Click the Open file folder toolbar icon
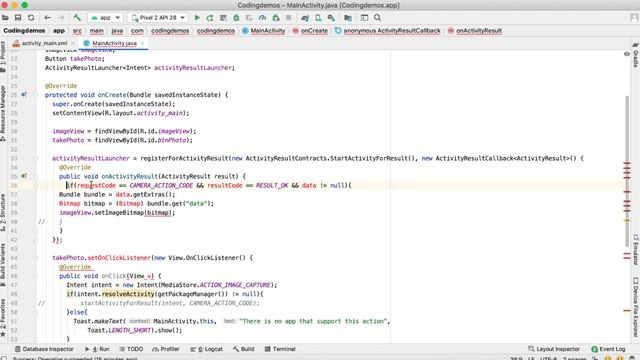This screenshot has height=360, width=640. (x=5, y=18)
